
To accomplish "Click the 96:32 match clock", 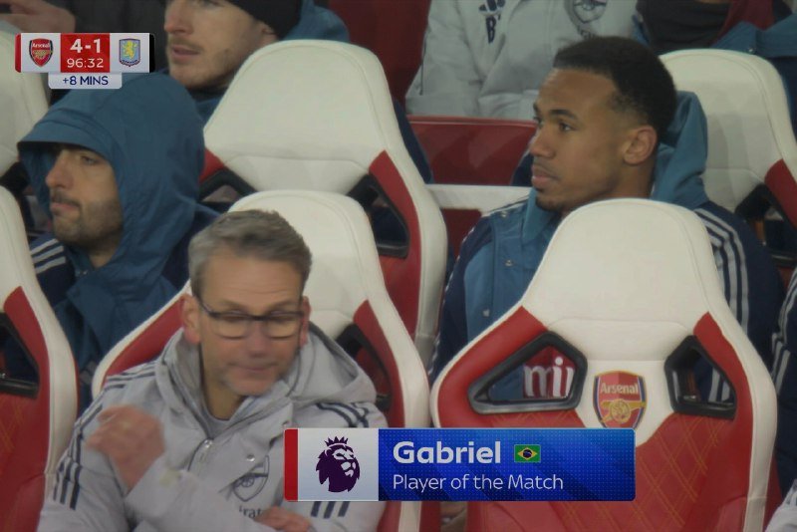I will click(85, 63).
